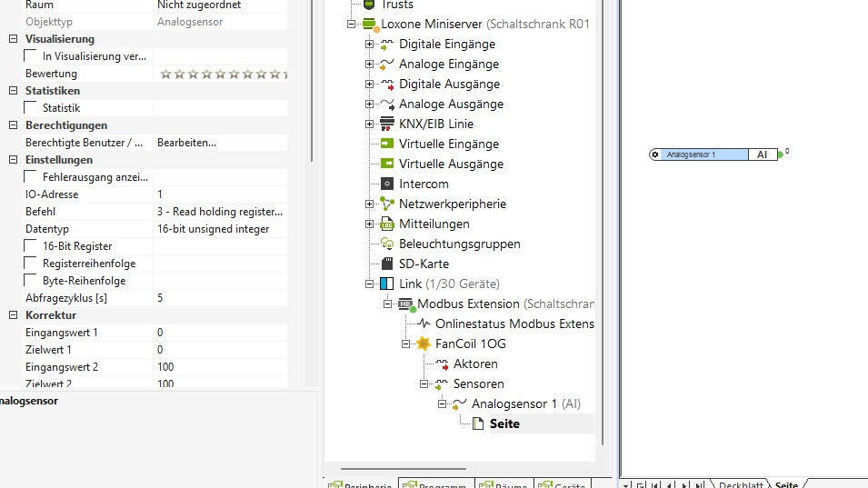Select the Analogsensor 1 block on page
Viewport: 868px width, 488px height.
click(x=713, y=154)
